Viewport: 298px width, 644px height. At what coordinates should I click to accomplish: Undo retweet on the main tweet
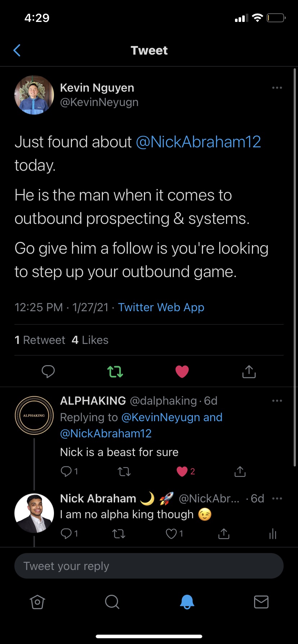tap(115, 371)
